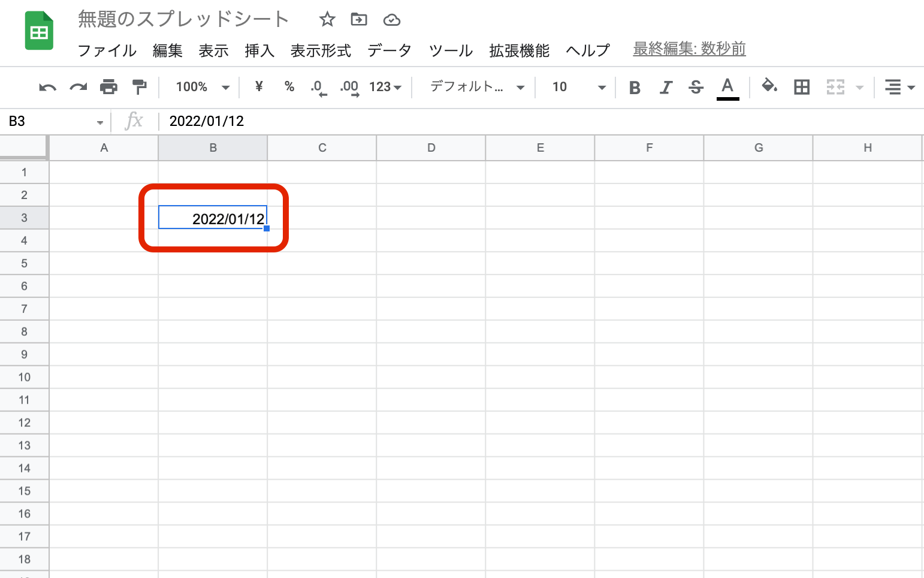The height and width of the screenshot is (578, 924).
Task: Open the text color picker
Action: 727,88
